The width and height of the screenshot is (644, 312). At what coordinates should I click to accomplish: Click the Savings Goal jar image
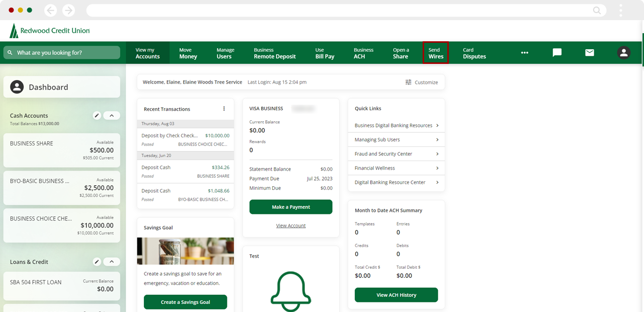coord(185,251)
